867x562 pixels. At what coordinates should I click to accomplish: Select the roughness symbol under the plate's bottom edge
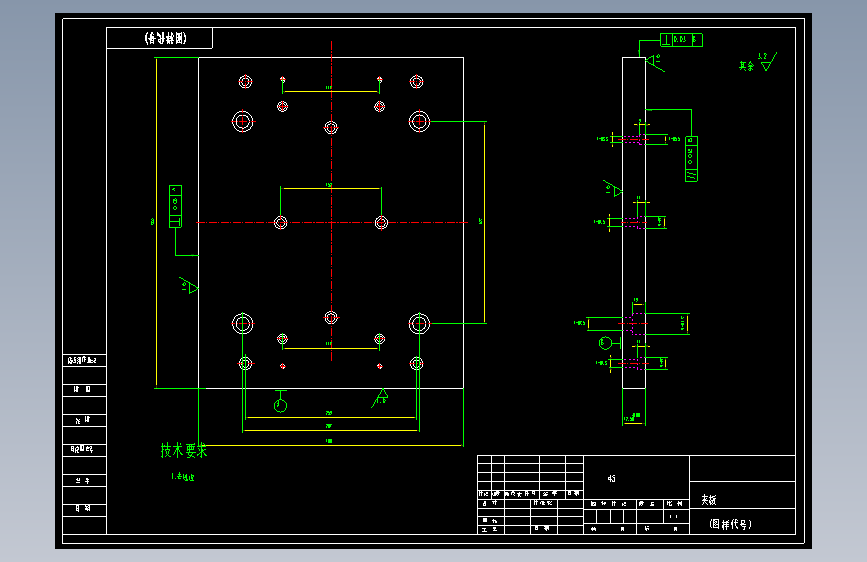pyautogui.click(x=380, y=398)
